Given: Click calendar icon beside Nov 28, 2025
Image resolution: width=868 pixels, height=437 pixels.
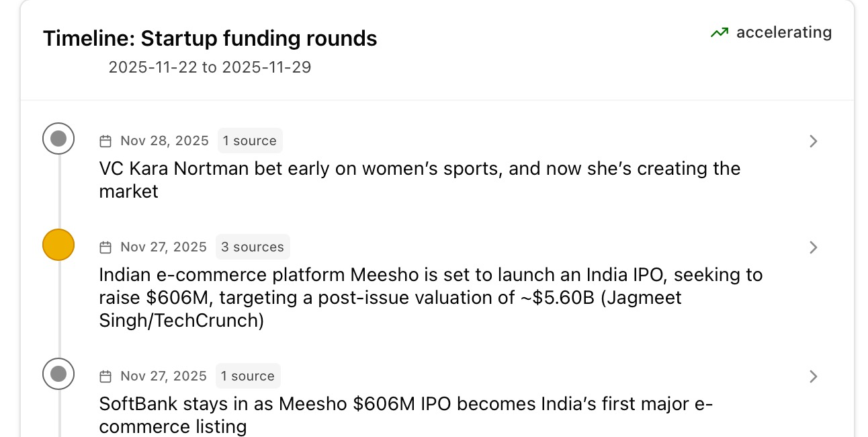Looking at the screenshot, I should point(105,141).
